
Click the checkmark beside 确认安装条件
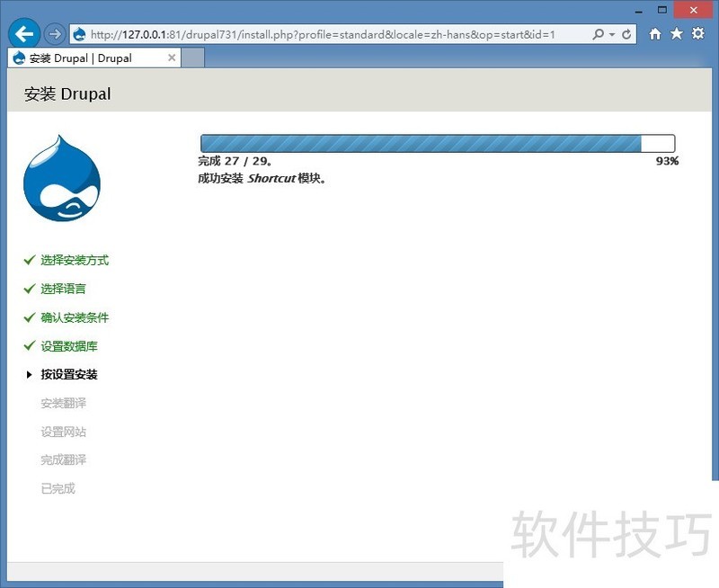click(x=30, y=317)
